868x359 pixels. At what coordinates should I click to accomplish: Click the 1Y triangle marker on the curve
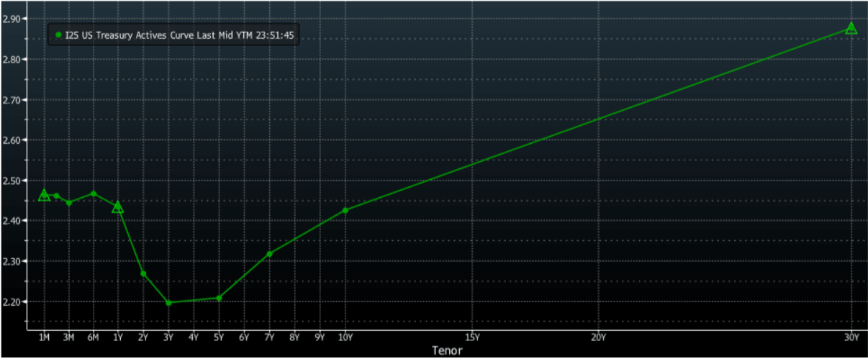point(118,207)
